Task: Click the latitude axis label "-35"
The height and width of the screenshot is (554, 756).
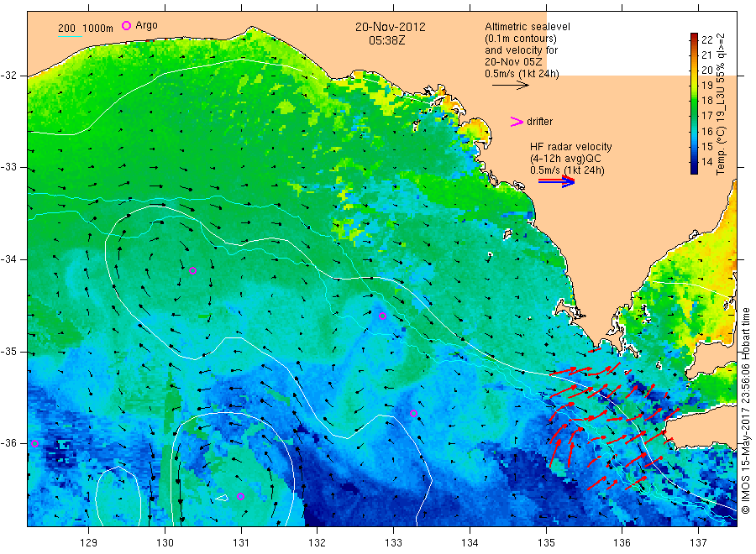Action: (9, 352)
